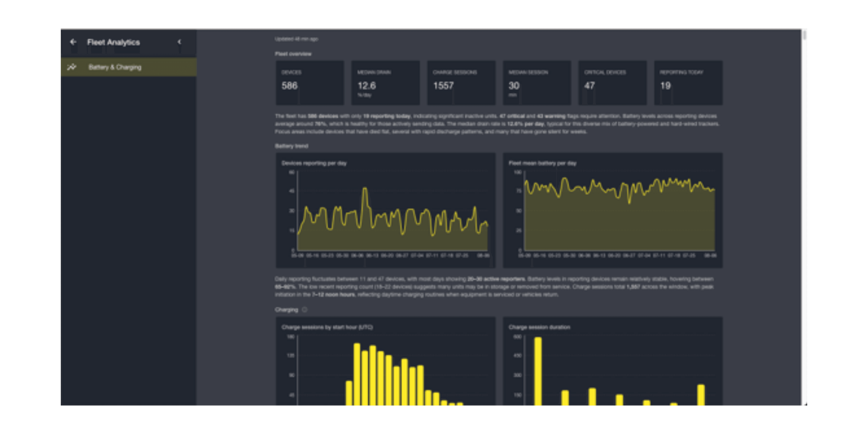This screenshot has width=868, height=434.
Task: Collapse the sidebar with the chevron
Action: [179, 42]
